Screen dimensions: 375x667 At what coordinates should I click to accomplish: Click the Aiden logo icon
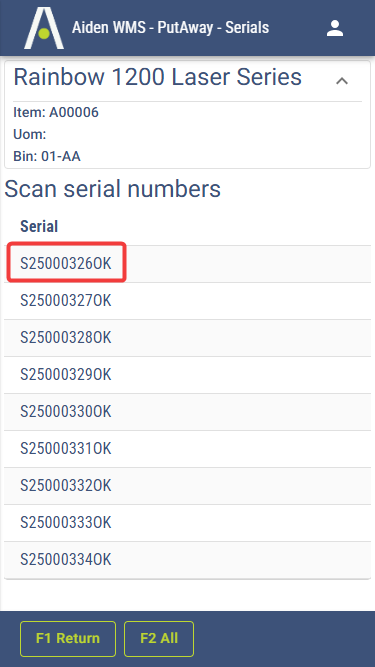pyautogui.click(x=44, y=28)
